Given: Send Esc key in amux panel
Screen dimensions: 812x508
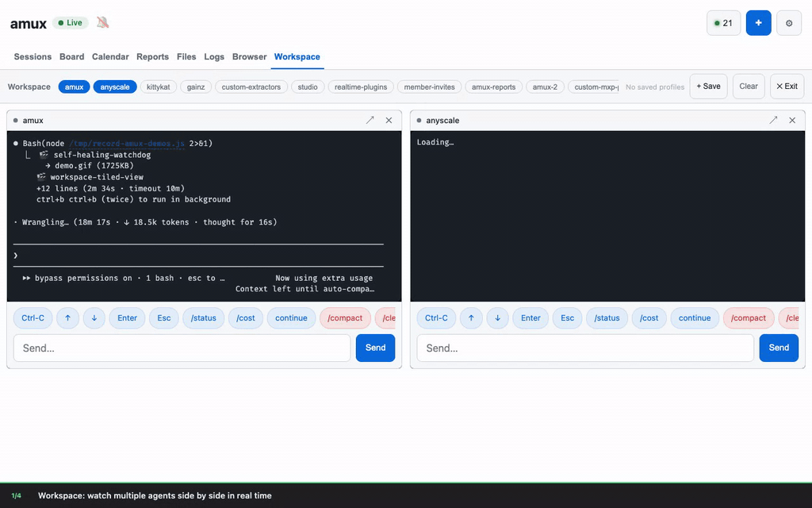Looking at the screenshot, I should click(x=164, y=317).
